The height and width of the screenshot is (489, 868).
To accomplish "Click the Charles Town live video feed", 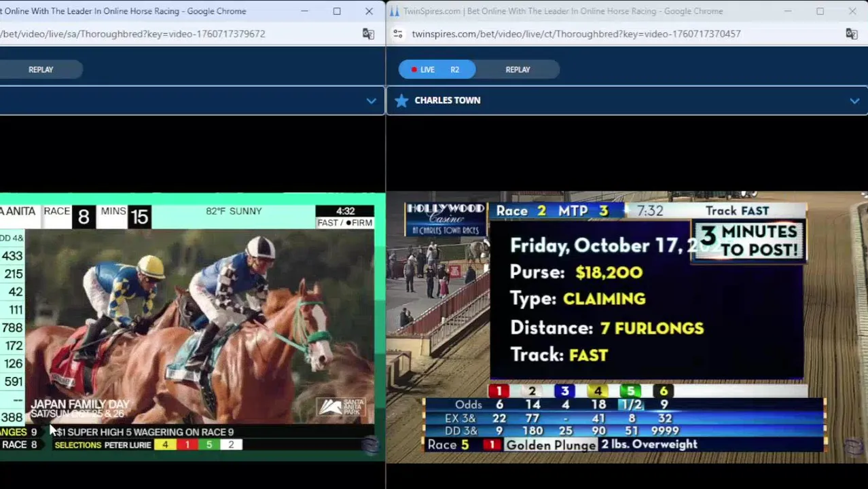I will (x=626, y=327).
